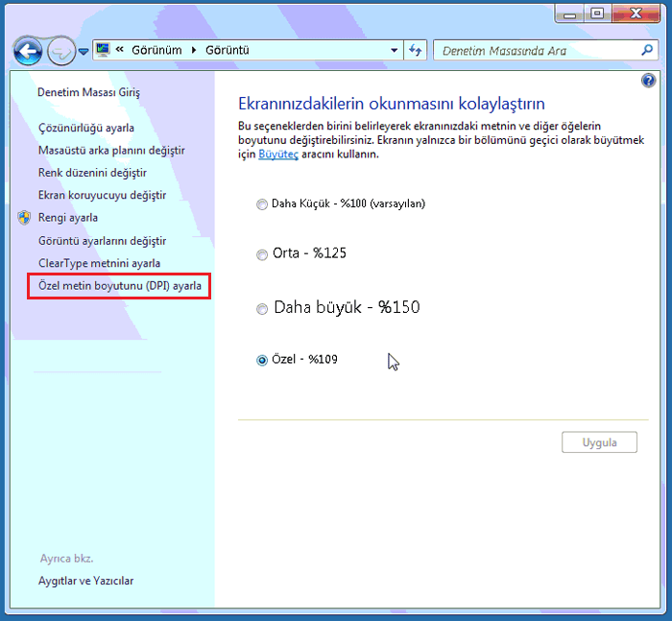The width and height of the screenshot is (672, 621).
Task: Open Ekran koruyucuyu değiştir link
Action: (102, 195)
